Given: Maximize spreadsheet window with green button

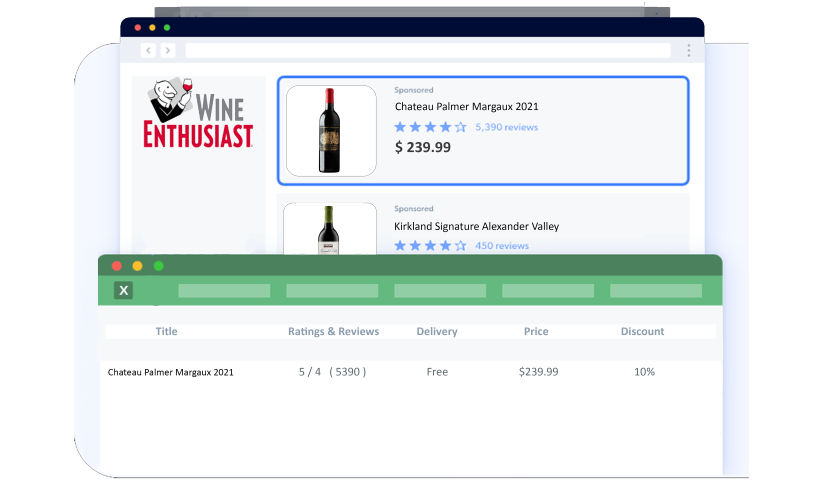Looking at the screenshot, I should pos(159,266).
